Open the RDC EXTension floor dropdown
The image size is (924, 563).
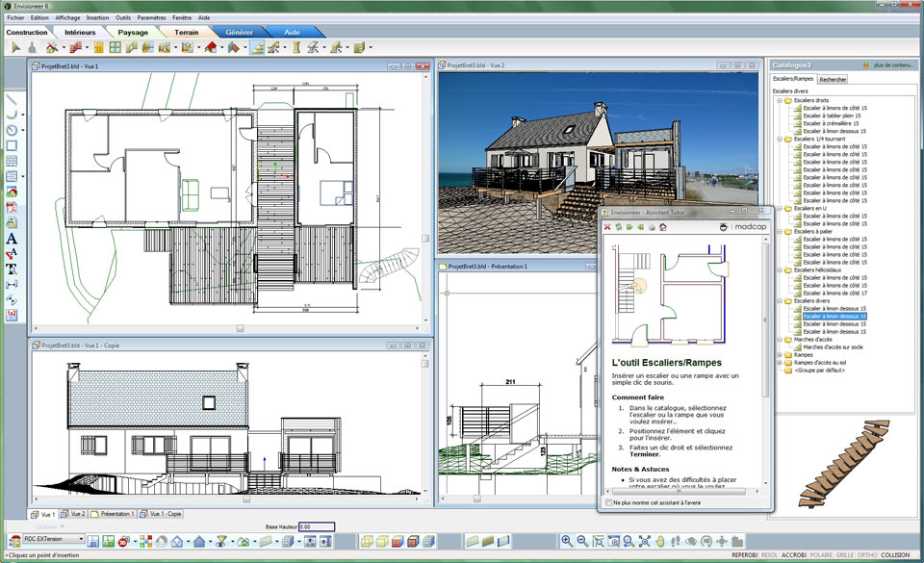(79, 540)
